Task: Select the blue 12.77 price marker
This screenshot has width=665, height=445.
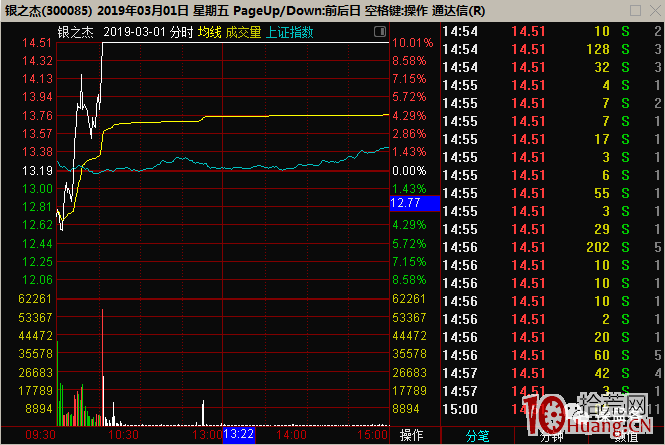Action: click(x=415, y=203)
